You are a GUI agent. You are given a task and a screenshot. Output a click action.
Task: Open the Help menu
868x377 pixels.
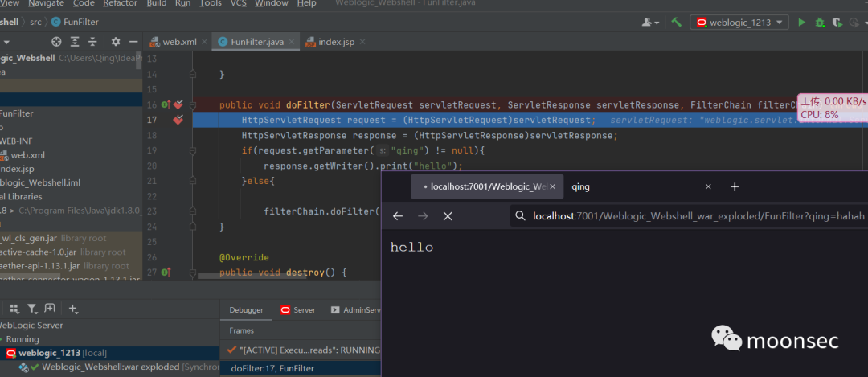[x=307, y=4]
